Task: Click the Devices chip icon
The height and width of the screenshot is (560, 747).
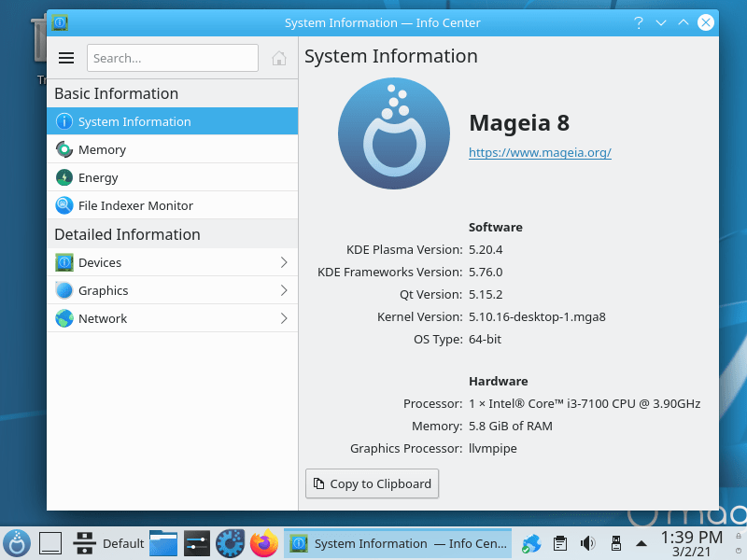Action: [64, 262]
